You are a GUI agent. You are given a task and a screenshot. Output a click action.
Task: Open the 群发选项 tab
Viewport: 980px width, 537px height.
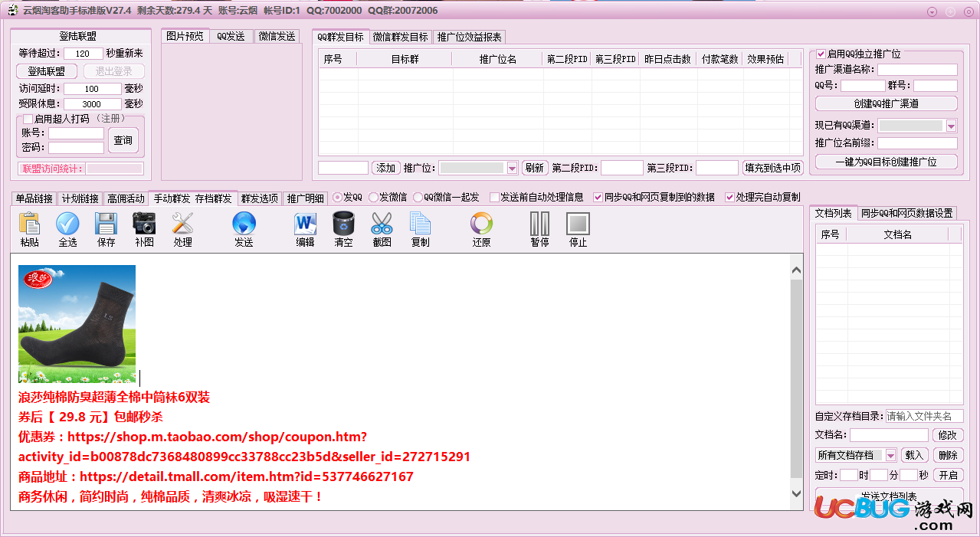tap(260, 198)
